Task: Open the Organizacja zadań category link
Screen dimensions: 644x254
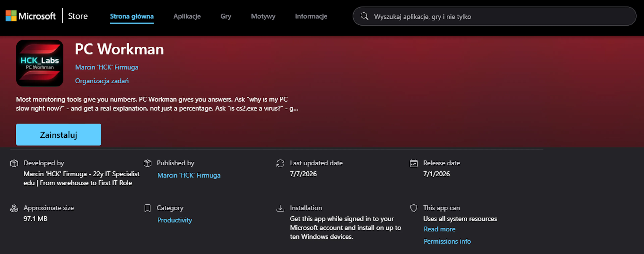Action: pyautogui.click(x=102, y=81)
